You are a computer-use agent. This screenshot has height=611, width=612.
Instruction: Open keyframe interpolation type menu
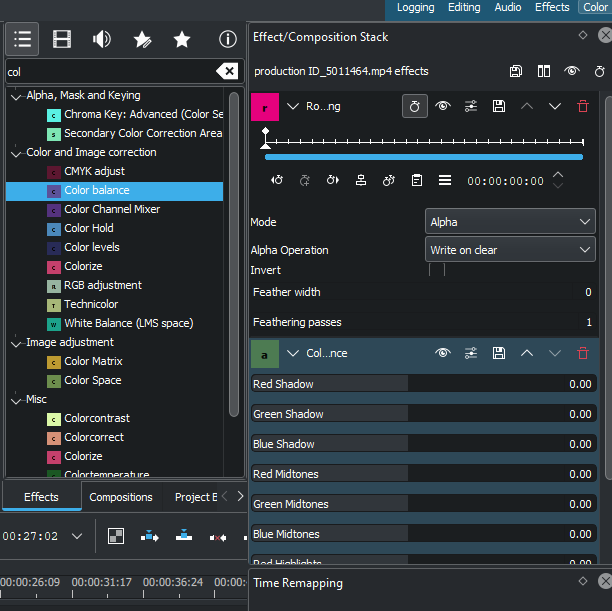point(389,180)
